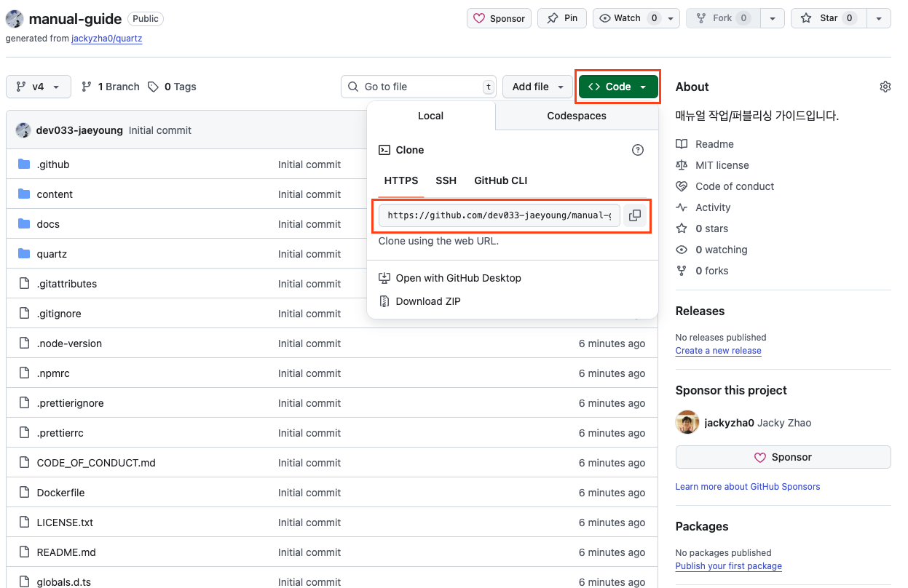
Task: Open the v4 branch switcher dropdown
Action: coord(39,87)
